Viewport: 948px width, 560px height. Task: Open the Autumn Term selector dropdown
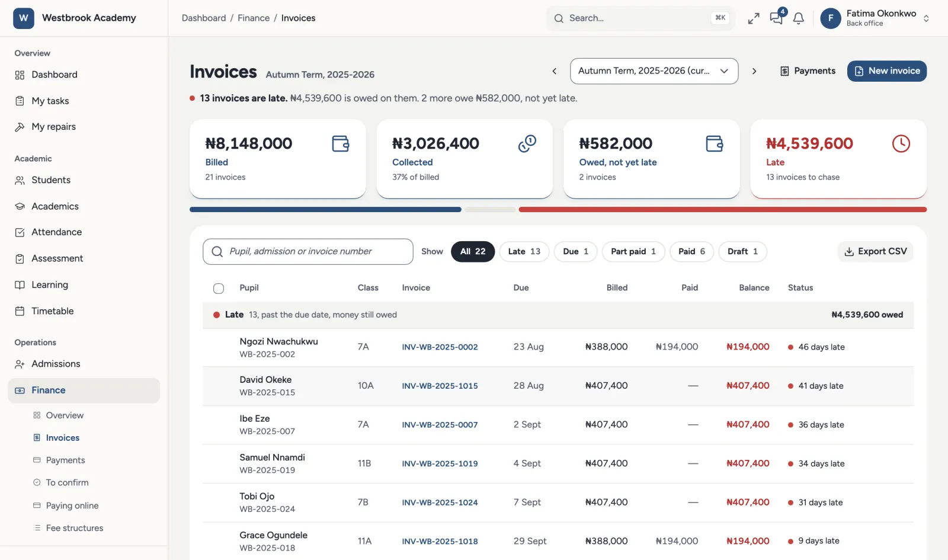pos(654,71)
